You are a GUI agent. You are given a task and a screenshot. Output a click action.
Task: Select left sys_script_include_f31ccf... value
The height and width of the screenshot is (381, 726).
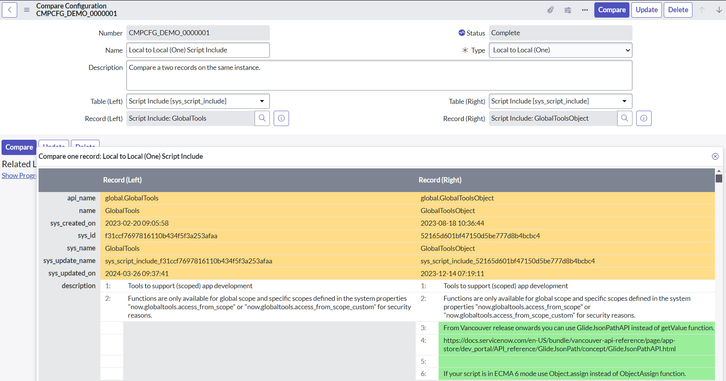[x=188, y=261]
